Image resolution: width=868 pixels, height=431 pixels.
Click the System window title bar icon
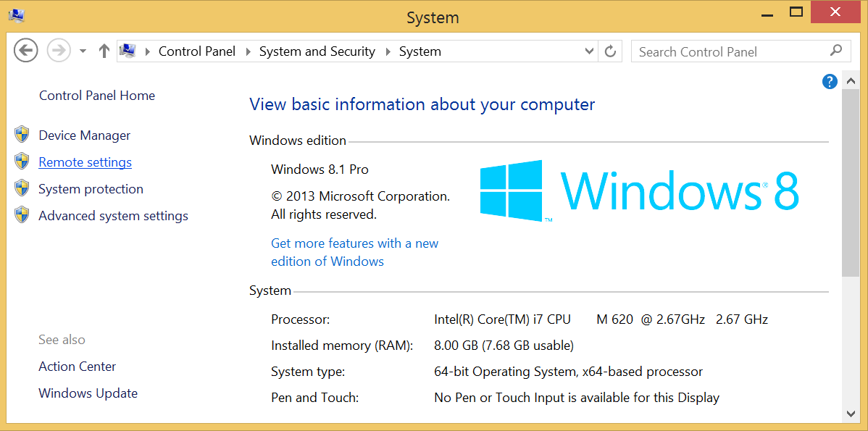[16, 15]
